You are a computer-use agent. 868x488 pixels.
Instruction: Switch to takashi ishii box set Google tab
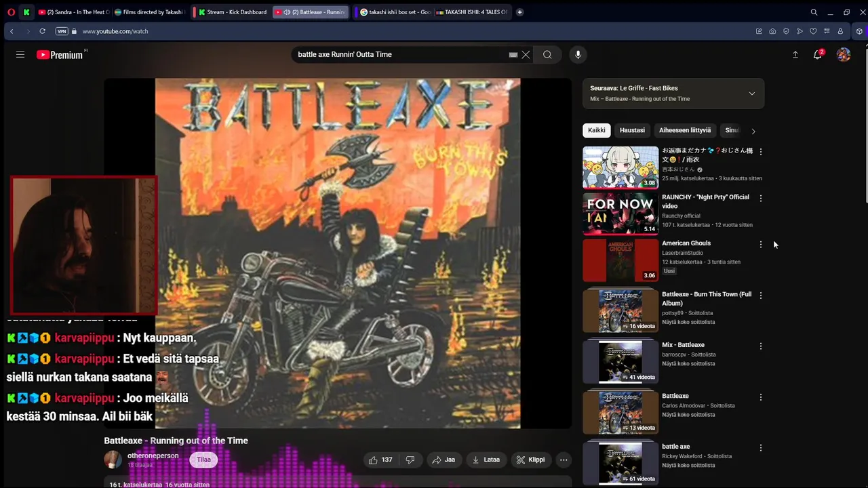[395, 12]
